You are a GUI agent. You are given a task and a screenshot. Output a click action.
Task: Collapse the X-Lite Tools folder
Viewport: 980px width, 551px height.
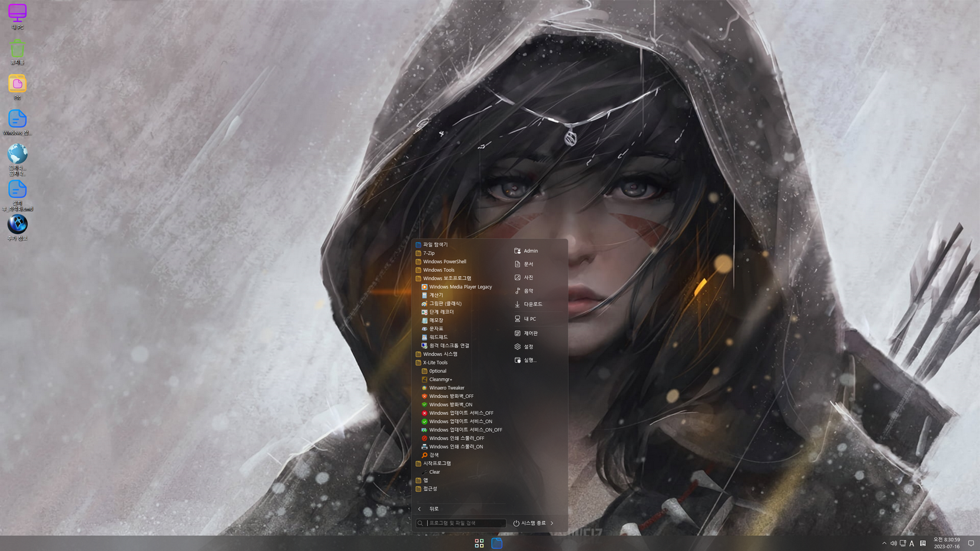431,363
